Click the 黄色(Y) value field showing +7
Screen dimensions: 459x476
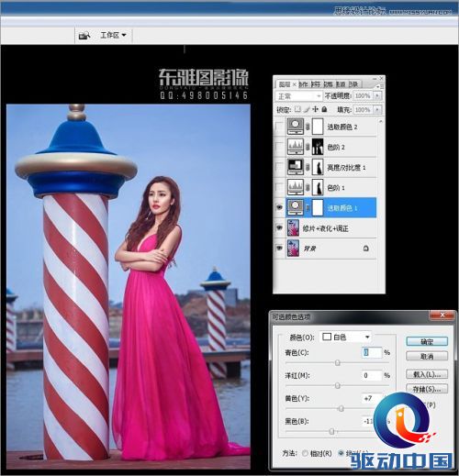pos(372,398)
